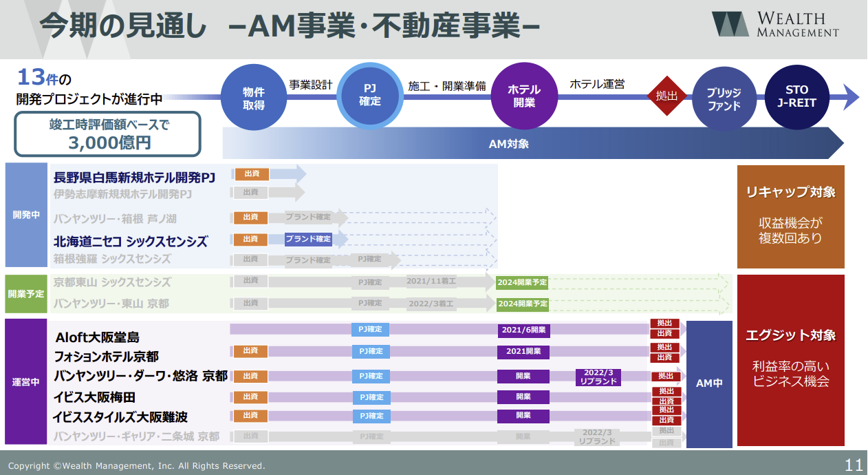Image resolution: width=868 pixels, height=475 pixels.
Task: Click the red 拠出 diamond
Action: point(666,96)
